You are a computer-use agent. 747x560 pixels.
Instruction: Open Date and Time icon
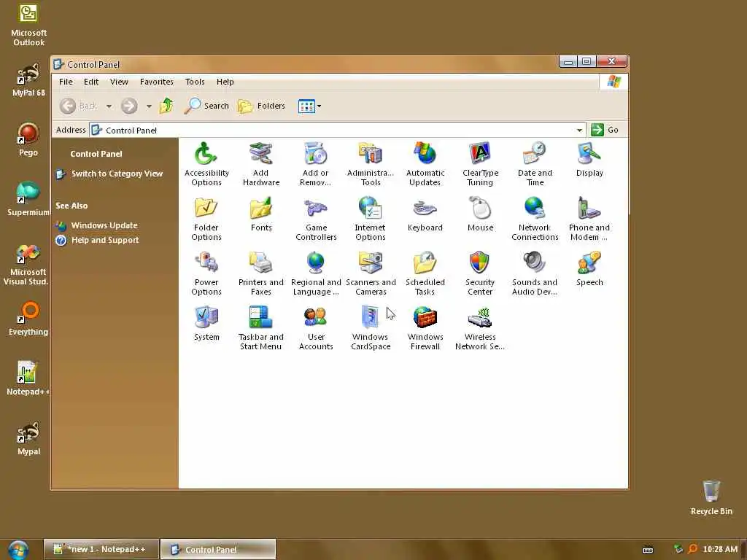click(535, 164)
